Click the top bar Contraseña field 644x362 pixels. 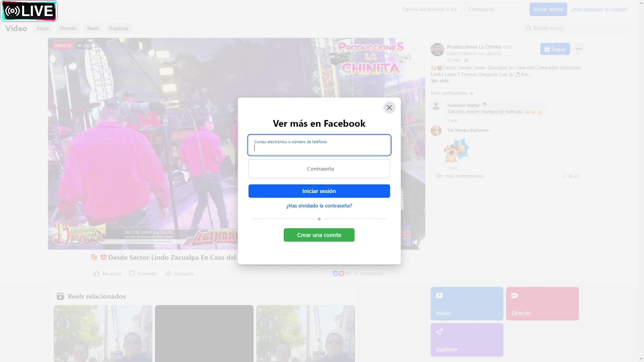click(x=495, y=9)
